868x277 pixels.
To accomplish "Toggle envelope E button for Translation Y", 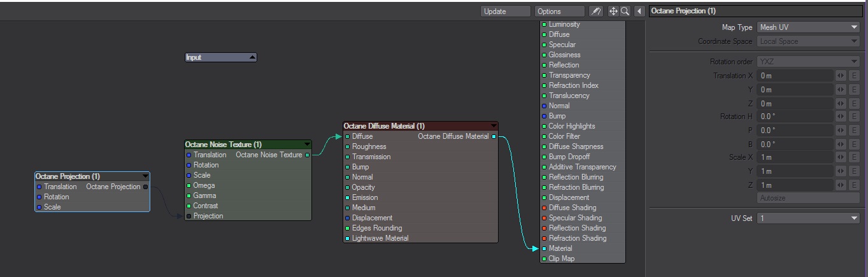I will pos(855,90).
